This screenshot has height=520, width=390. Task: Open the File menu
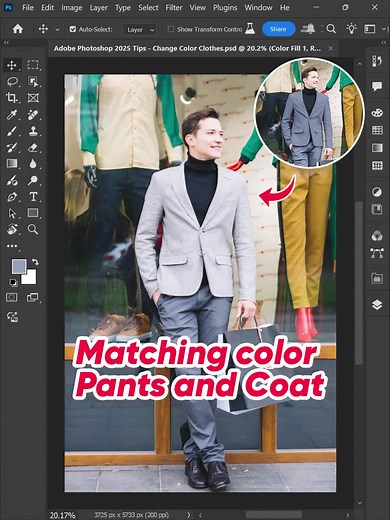[x=28, y=7]
